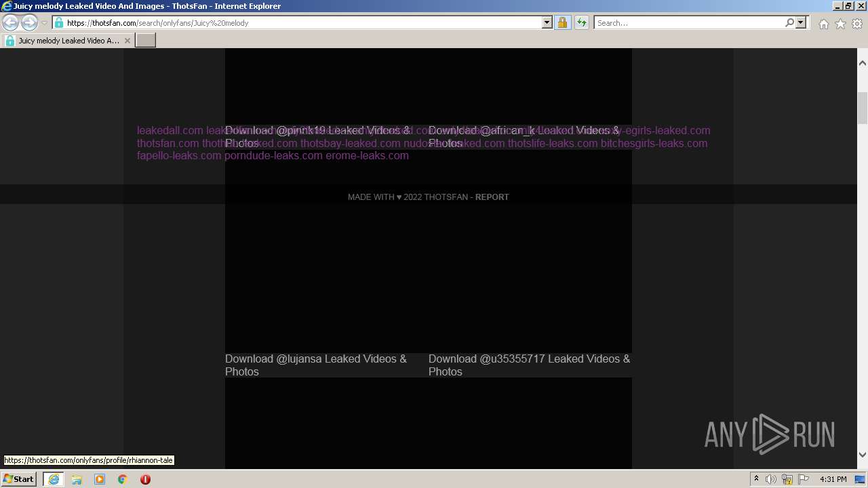868x488 pixels.
Task: Open Internet Explorer in the taskbar
Action: 53,479
